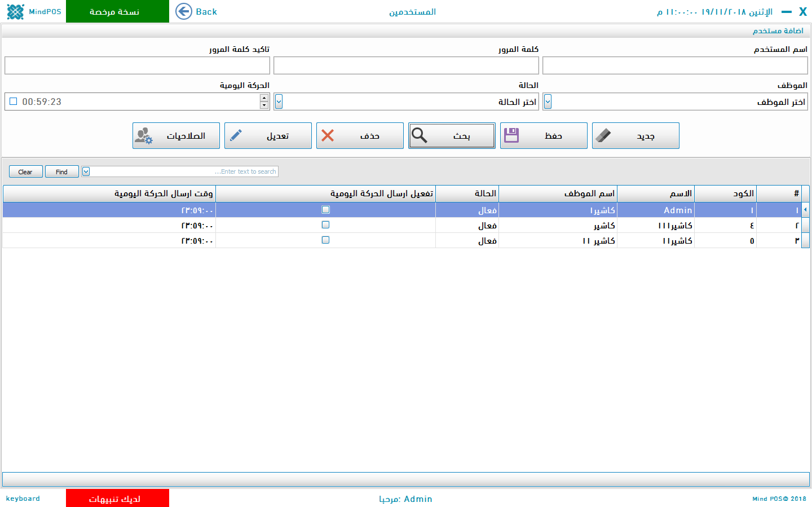This screenshot has width=812, height=507.
Task: Click the magnifying glass search icon
Action: [420, 136]
